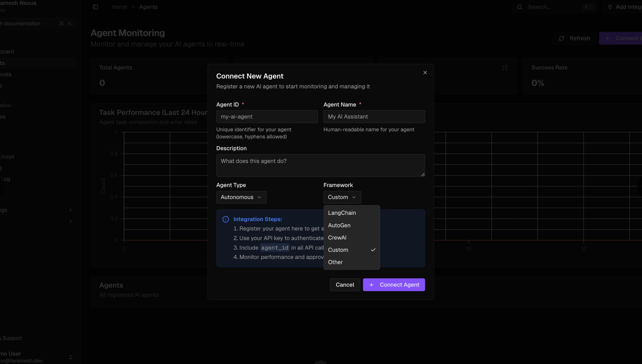Viewport: 642px width, 364px height.
Task: Collapse the Framework Custom dropdown
Action: [x=342, y=197]
